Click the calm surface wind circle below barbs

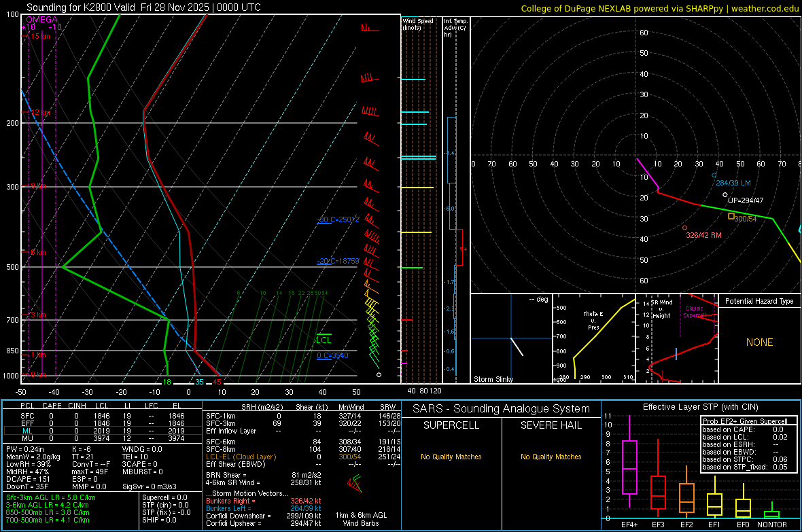coord(379,375)
